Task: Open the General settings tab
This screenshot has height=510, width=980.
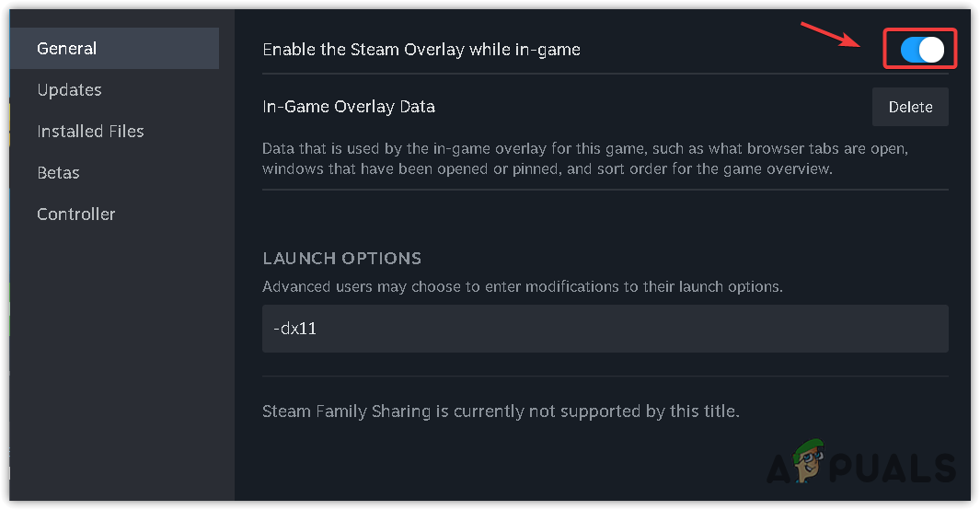Action: pos(67,49)
